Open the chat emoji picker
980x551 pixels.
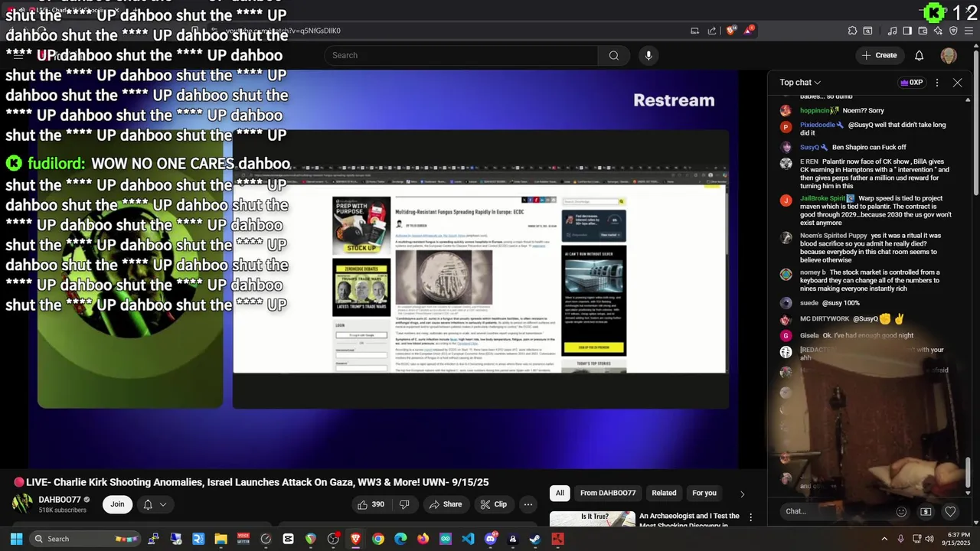[901, 512]
